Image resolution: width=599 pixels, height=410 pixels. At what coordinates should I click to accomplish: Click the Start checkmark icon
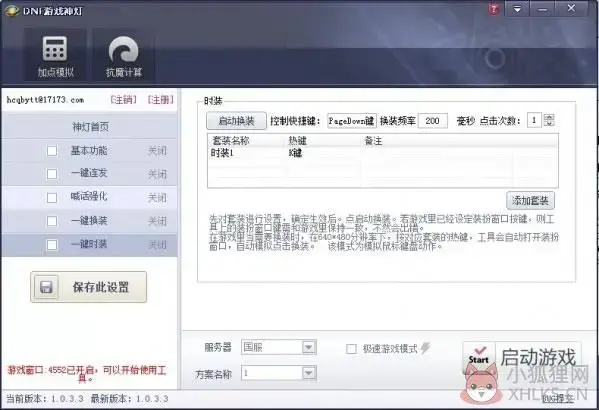pos(479,355)
